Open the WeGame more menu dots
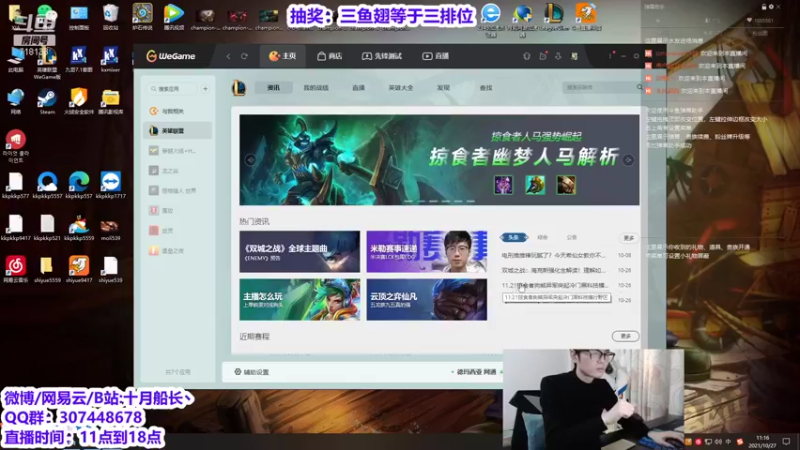 [x=611, y=56]
